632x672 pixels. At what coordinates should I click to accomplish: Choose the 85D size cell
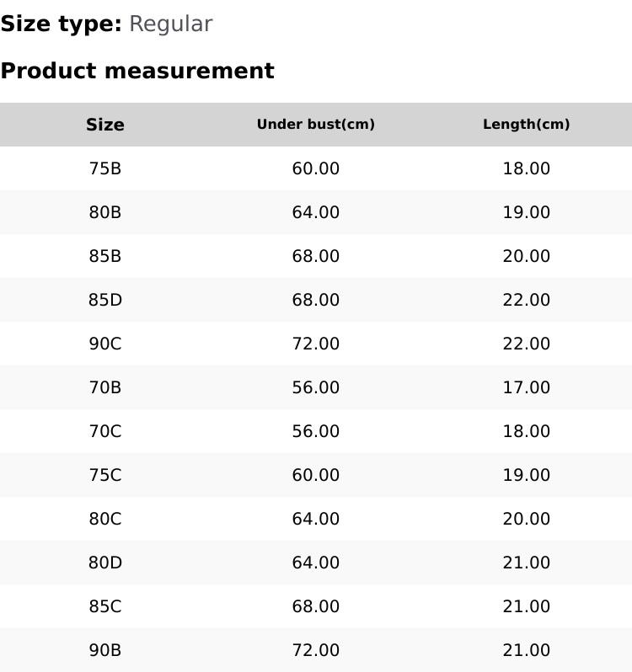105,300
